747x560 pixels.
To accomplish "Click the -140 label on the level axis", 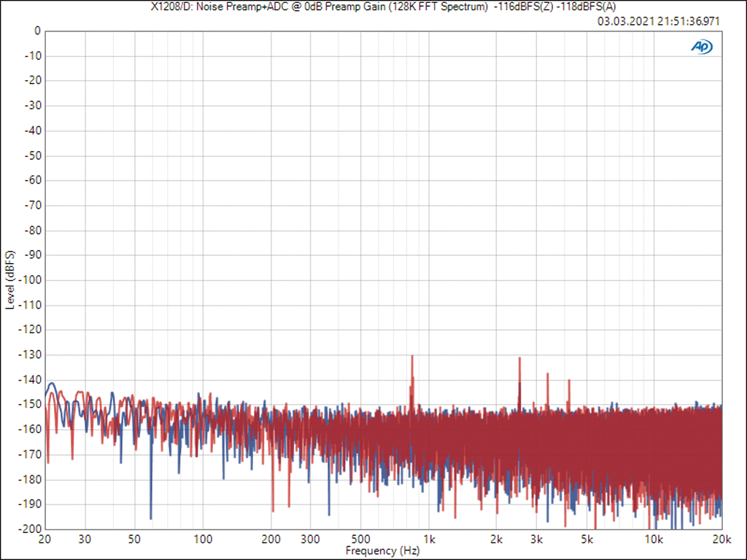I will 31,379.
